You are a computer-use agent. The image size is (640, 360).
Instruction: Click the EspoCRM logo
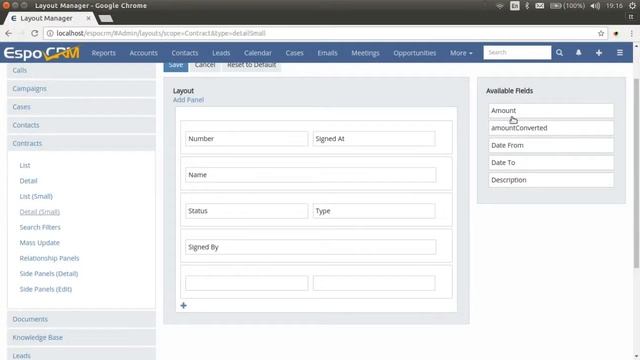pos(41,53)
